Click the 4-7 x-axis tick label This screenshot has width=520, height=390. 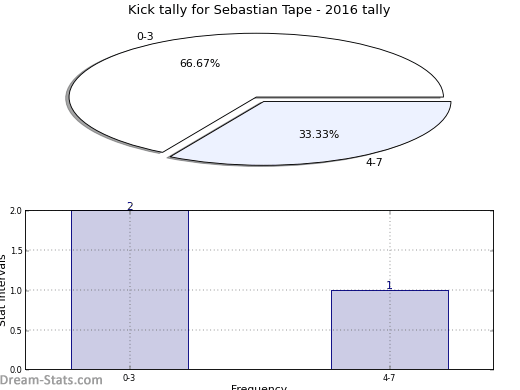click(389, 378)
